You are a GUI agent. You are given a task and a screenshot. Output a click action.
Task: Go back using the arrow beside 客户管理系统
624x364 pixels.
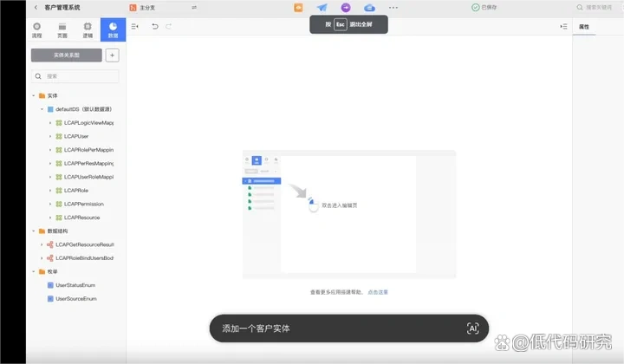(36, 7)
